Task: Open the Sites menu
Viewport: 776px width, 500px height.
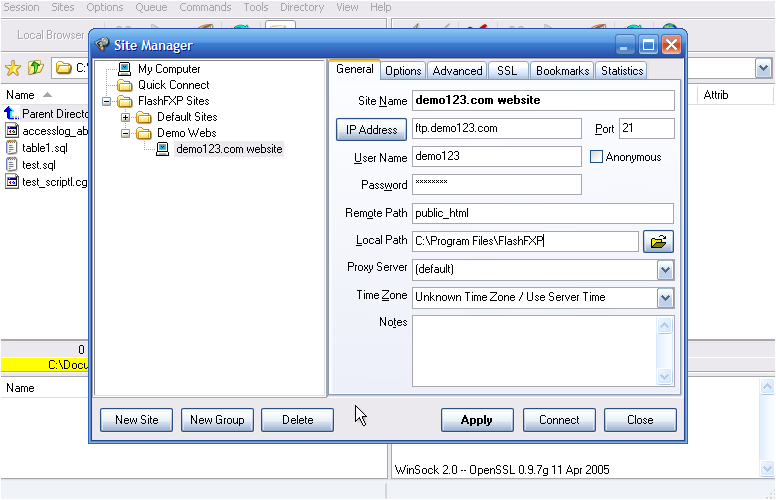Action: coord(63,7)
